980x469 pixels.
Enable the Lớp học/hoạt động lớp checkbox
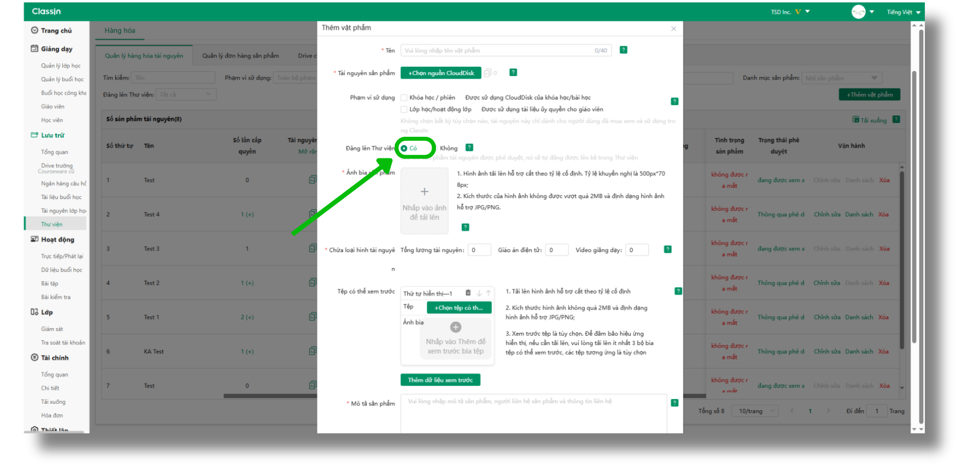[x=404, y=110]
